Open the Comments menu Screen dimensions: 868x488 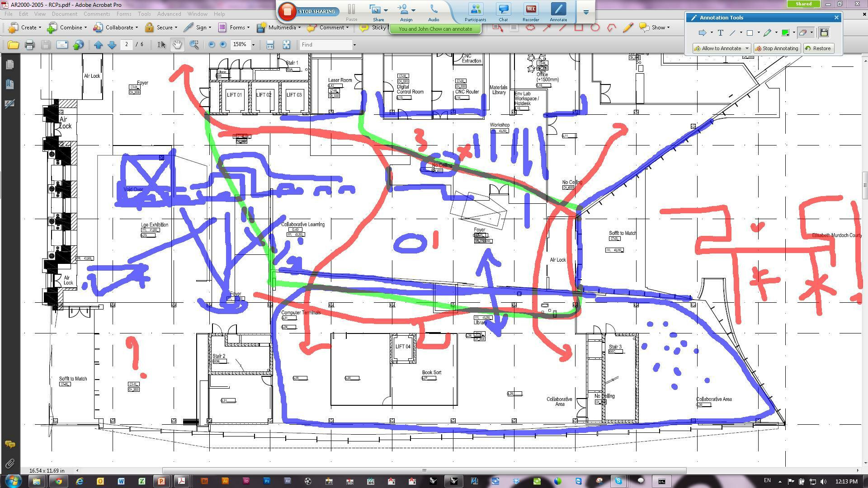(97, 14)
